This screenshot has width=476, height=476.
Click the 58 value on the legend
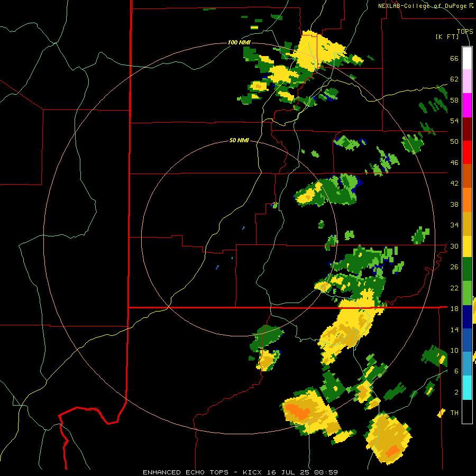click(454, 100)
